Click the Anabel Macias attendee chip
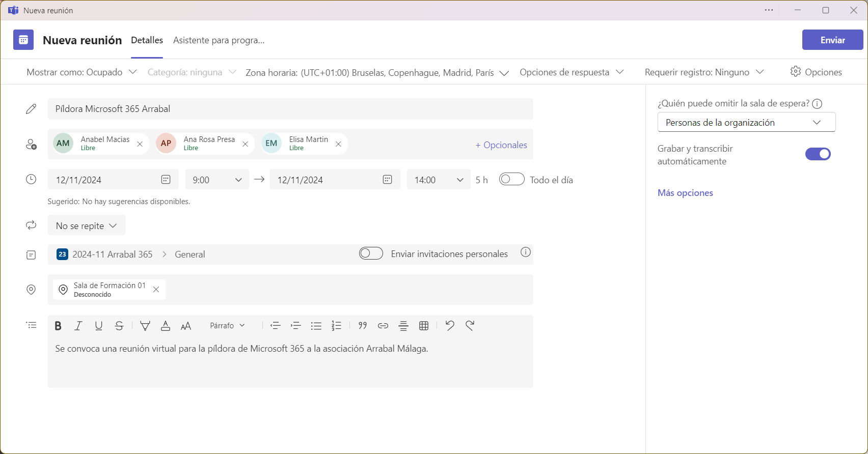This screenshot has height=454, width=868. point(101,144)
